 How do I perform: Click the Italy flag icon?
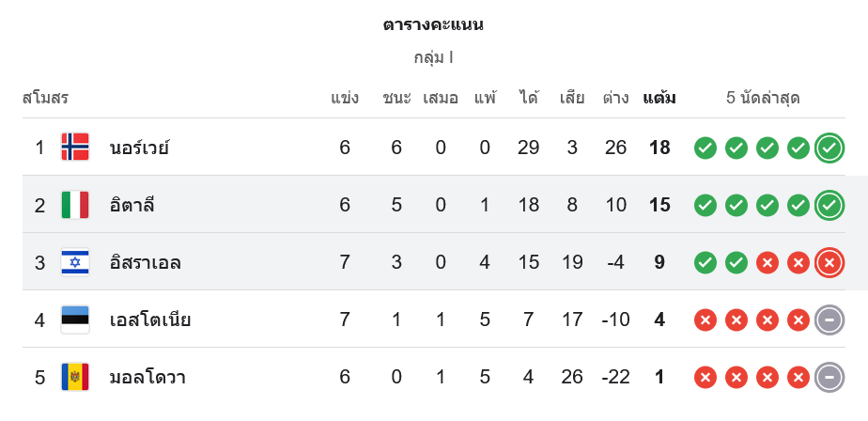coord(75,205)
